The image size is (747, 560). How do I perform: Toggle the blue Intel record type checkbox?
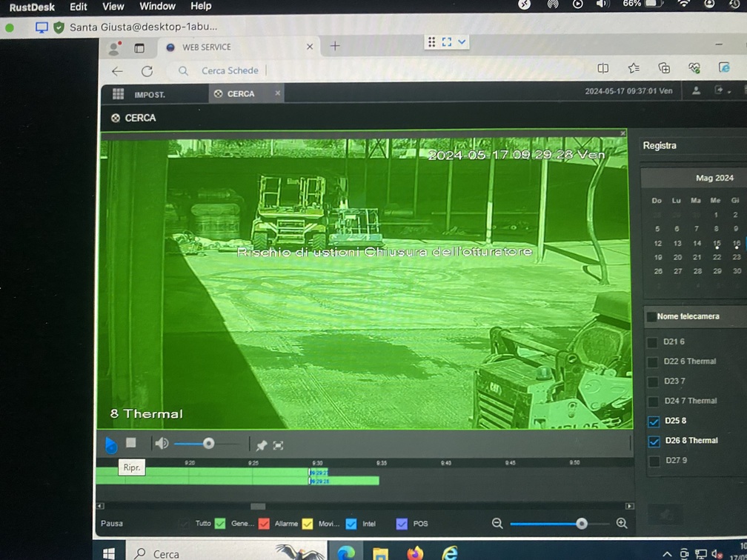point(351,524)
